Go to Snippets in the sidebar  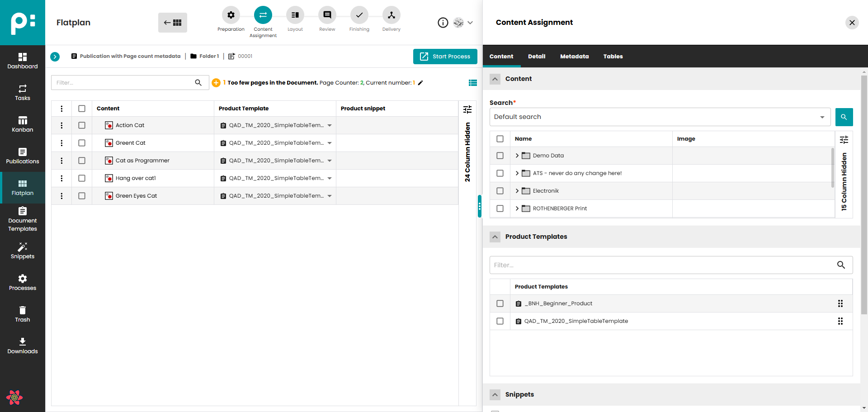(22, 251)
